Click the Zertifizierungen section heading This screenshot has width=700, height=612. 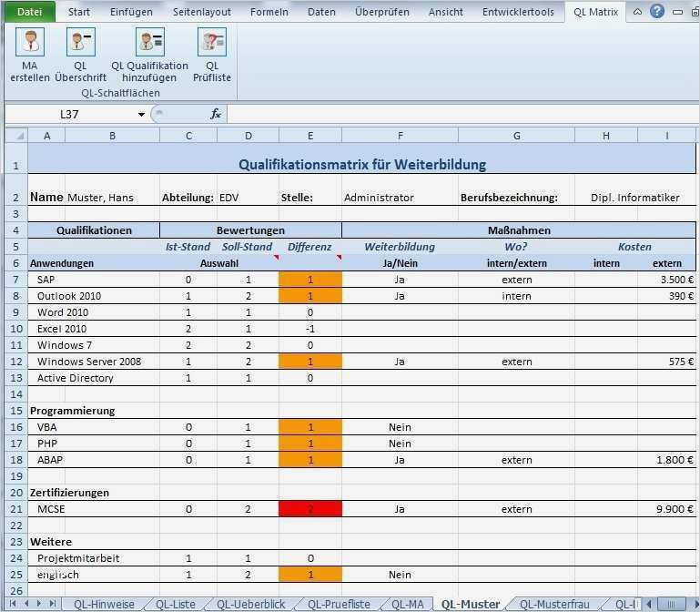pos(69,493)
